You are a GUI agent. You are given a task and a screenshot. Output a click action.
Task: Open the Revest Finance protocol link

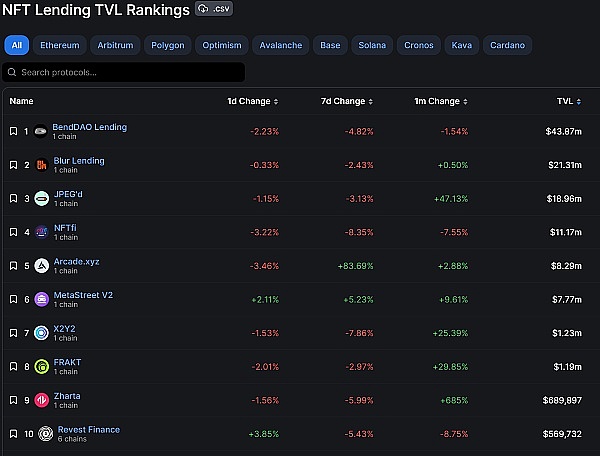coord(88,430)
